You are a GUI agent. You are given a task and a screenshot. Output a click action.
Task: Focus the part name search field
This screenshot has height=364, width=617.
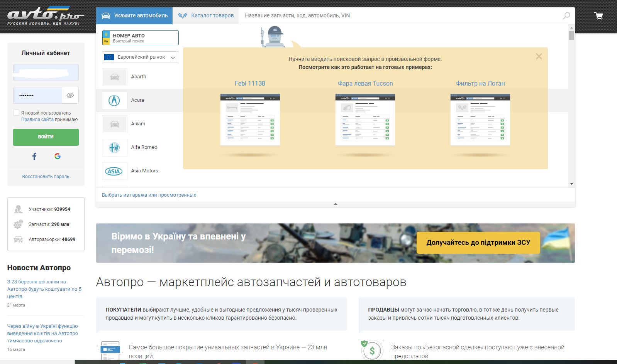(x=398, y=16)
